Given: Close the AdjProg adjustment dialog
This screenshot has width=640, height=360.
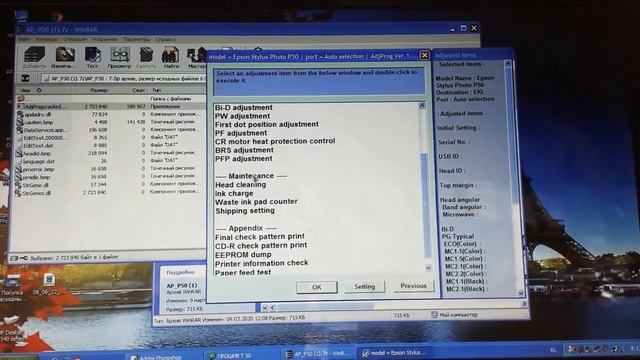Looking at the screenshot, I should [424, 55].
